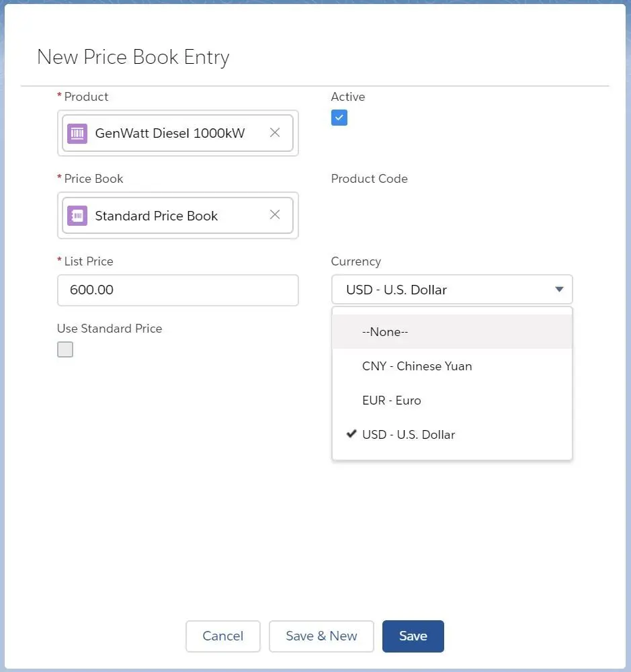
Task: Click the Cancel button
Action: tap(223, 636)
